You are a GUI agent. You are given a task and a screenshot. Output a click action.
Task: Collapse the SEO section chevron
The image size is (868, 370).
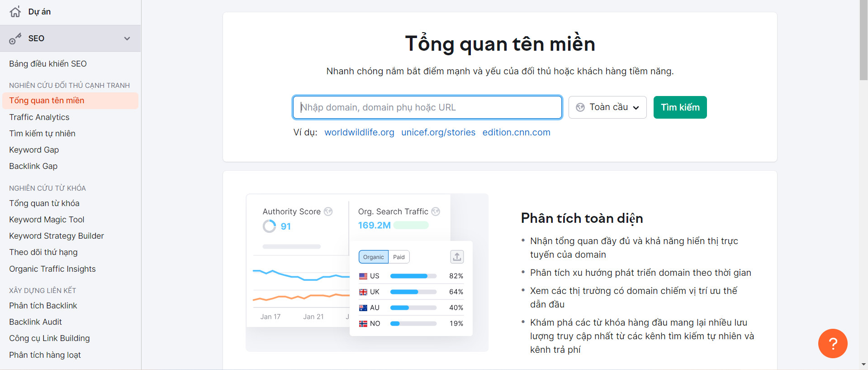127,38
